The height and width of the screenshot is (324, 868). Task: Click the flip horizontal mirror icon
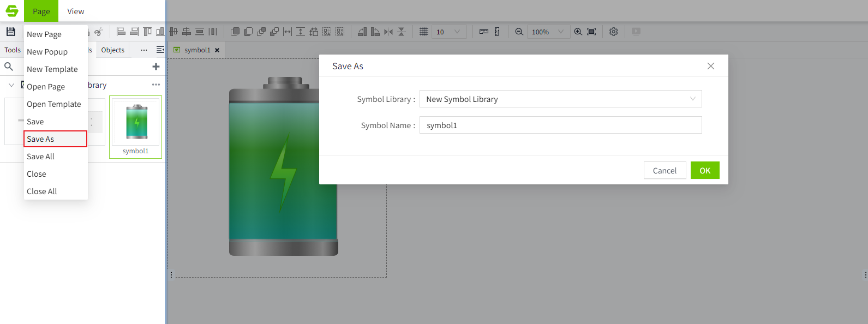(388, 32)
